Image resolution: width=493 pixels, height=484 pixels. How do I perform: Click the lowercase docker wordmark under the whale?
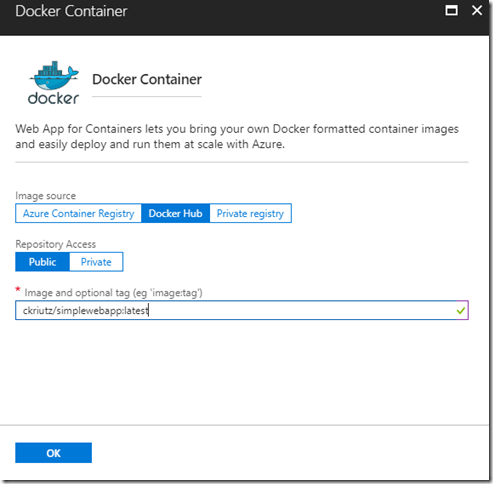(53, 98)
